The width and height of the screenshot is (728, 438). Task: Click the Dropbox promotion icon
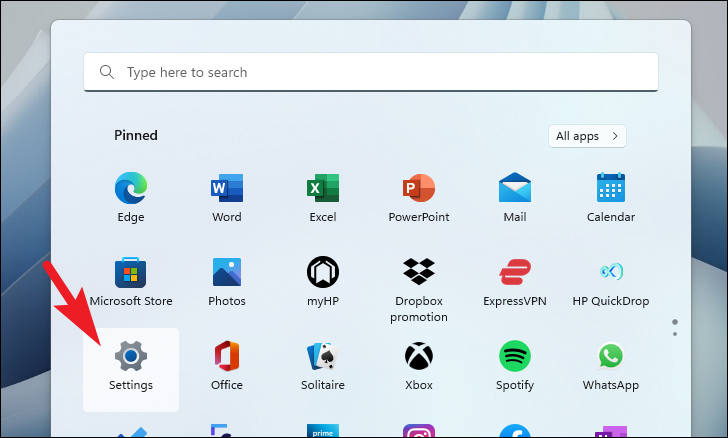[x=419, y=272]
